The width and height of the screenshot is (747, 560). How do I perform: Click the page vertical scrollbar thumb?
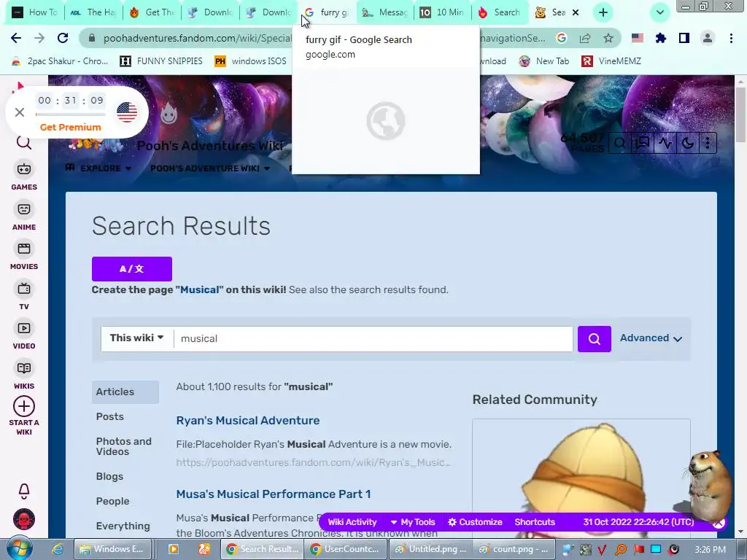pos(740,114)
